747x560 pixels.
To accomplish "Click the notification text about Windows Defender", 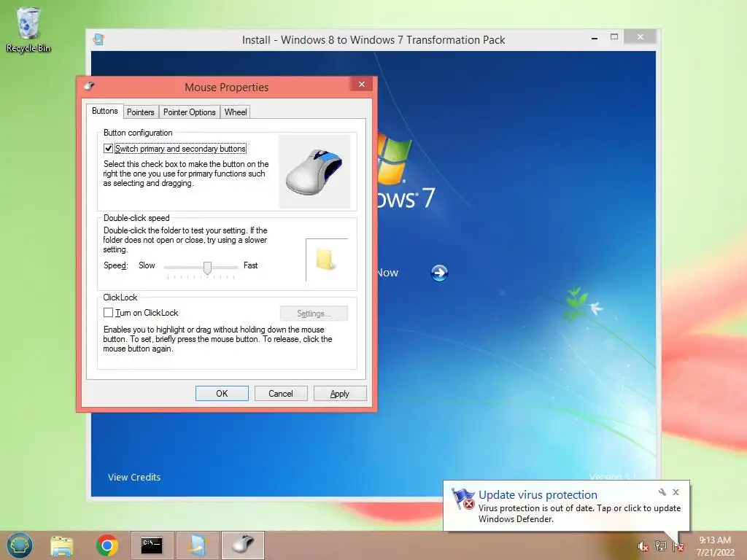I will coord(579,513).
